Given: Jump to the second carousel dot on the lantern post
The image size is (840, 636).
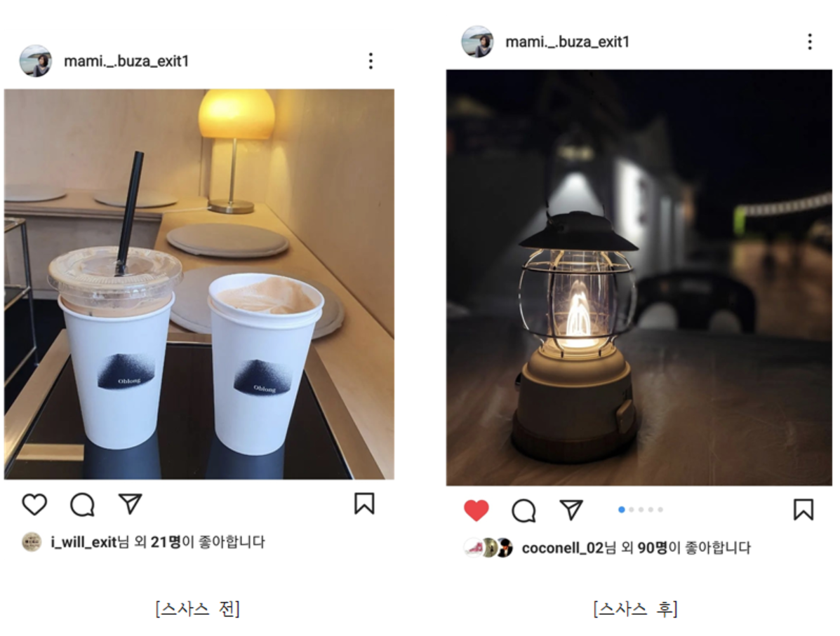Looking at the screenshot, I should tap(632, 510).
